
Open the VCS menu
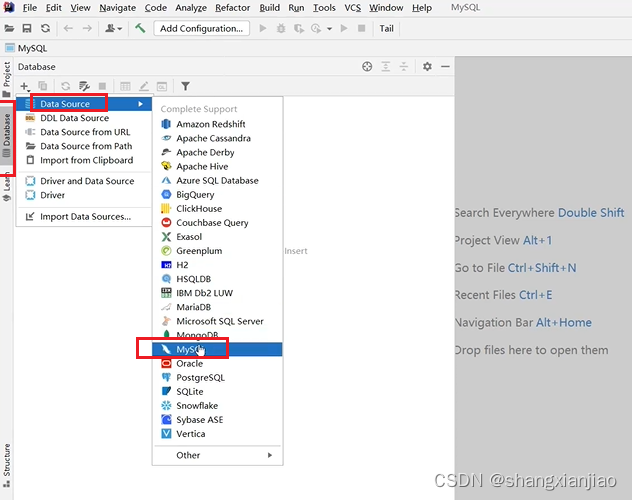pyautogui.click(x=353, y=8)
